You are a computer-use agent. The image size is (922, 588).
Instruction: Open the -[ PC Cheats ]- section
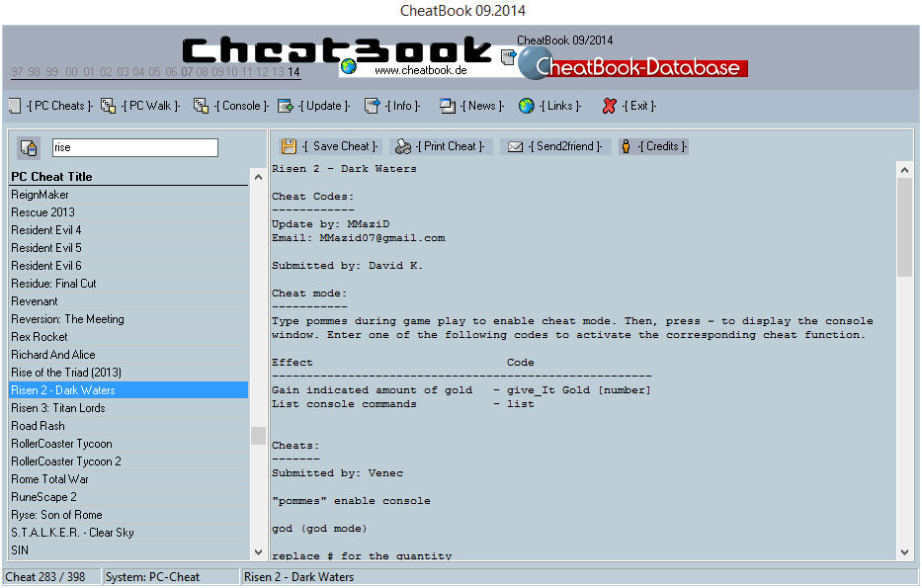click(59, 106)
